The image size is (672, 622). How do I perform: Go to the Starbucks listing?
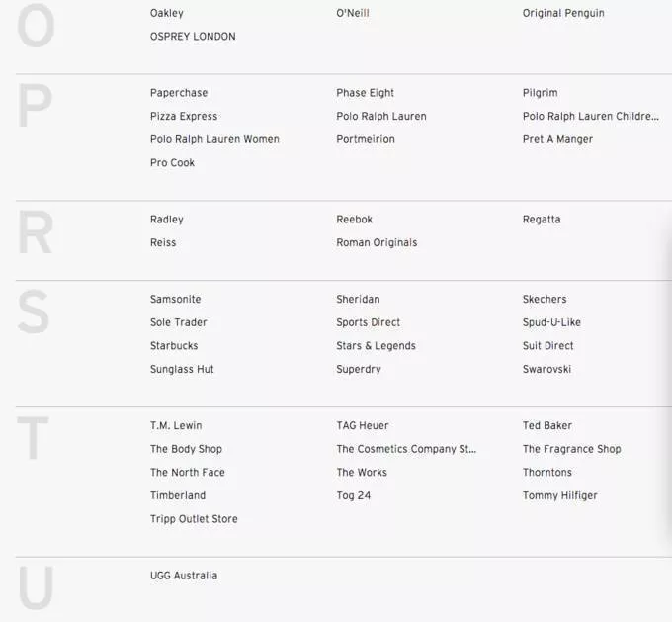coord(174,346)
